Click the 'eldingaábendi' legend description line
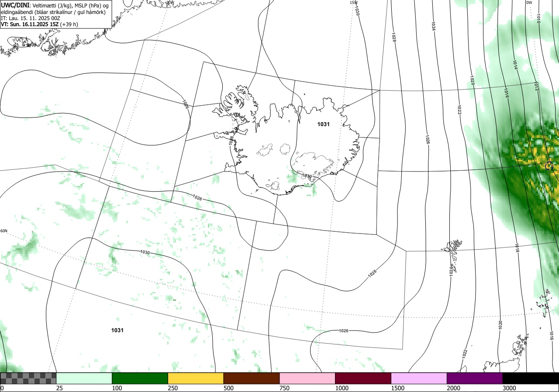 click(x=53, y=12)
